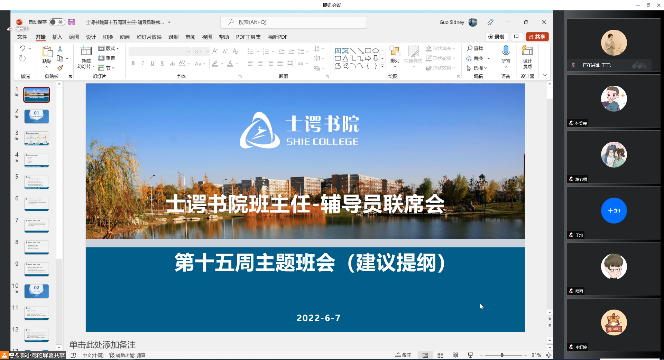Click the notes placeholder below slide

(102, 345)
